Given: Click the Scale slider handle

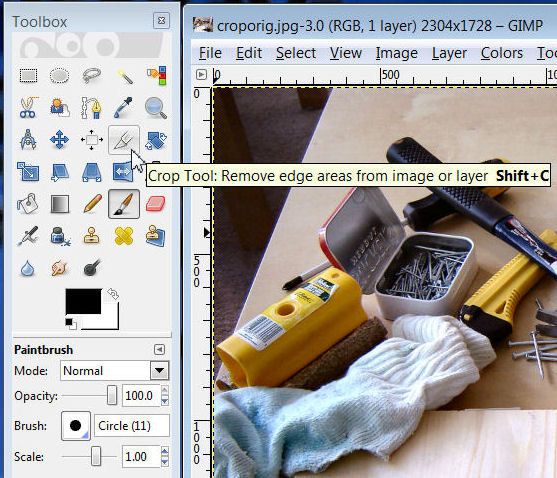Looking at the screenshot, I should 96,456.
